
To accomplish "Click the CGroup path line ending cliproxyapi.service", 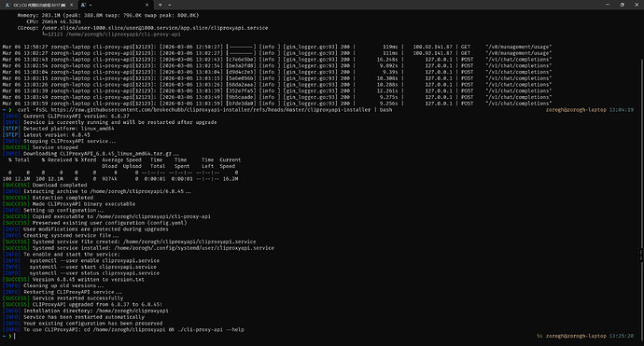I will [143, 28].
